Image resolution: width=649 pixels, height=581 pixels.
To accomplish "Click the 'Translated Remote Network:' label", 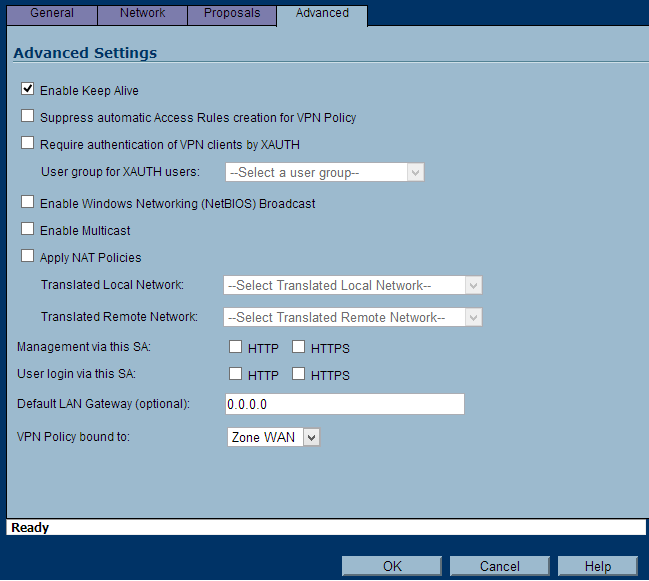I will coord(119,317).
